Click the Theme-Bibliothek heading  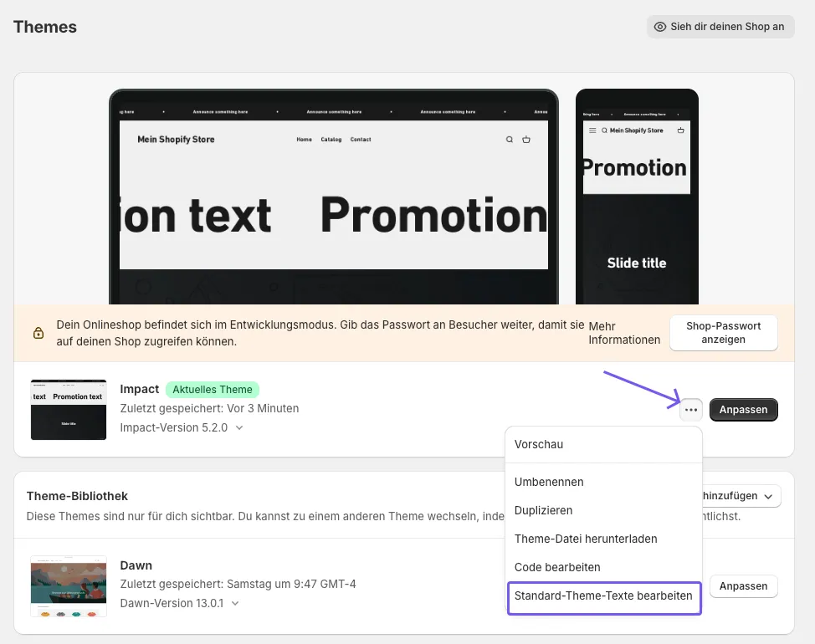click(77, 496)
